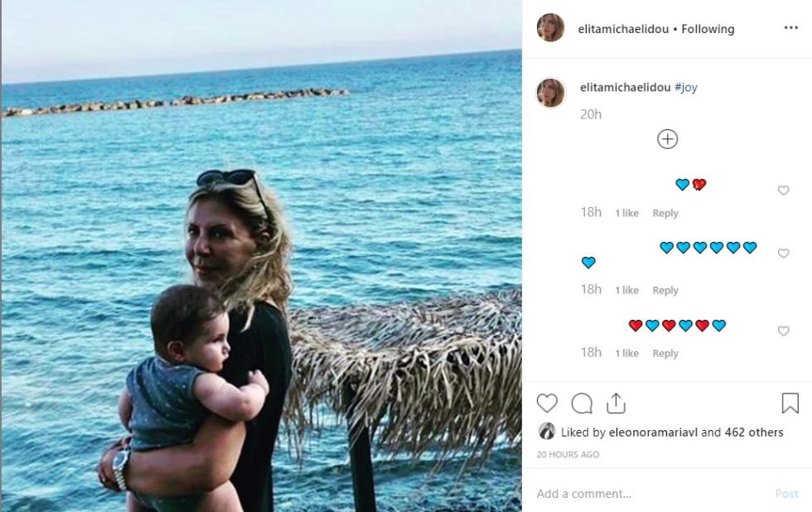The image size is (812, 512).
Task: Reply to the last hearts comment
Action: [665, 353]
